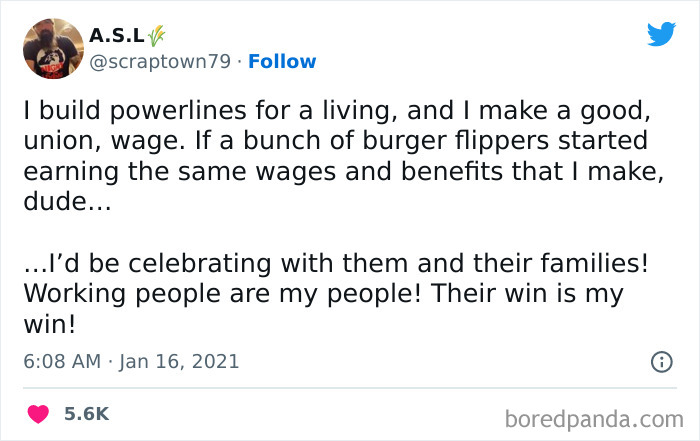Follow the @scraptown79 account
The height and width of the screenshot is (441, 700).
click(x=282, y=61)
